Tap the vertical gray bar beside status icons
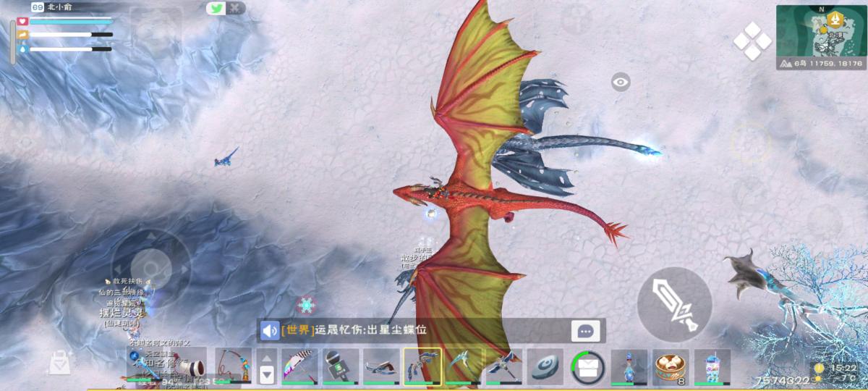The image size is (868, 391). pos(12,42)
